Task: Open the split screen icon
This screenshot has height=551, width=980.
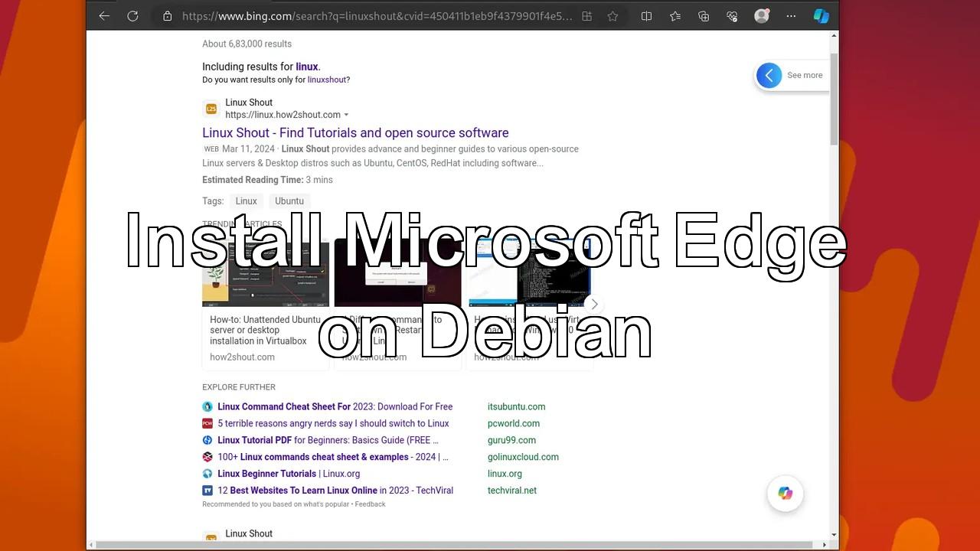Action: coord(646,16)
